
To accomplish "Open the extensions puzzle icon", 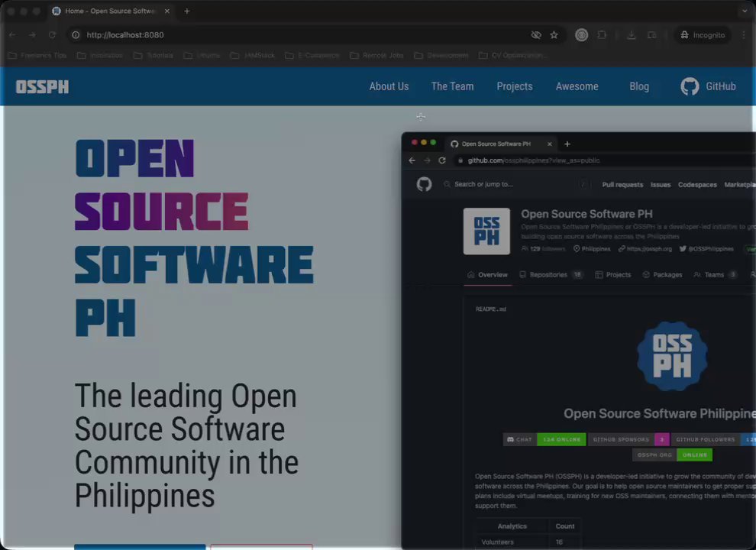I will 602,34.
